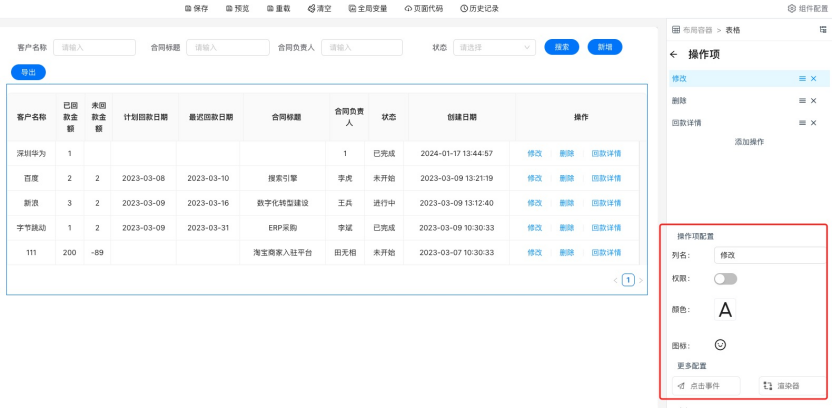Image resolution: width=832 pixels, height=408 pixels.
Task: Open the 页面代码 page code view
Action: (x=424, y=8)
